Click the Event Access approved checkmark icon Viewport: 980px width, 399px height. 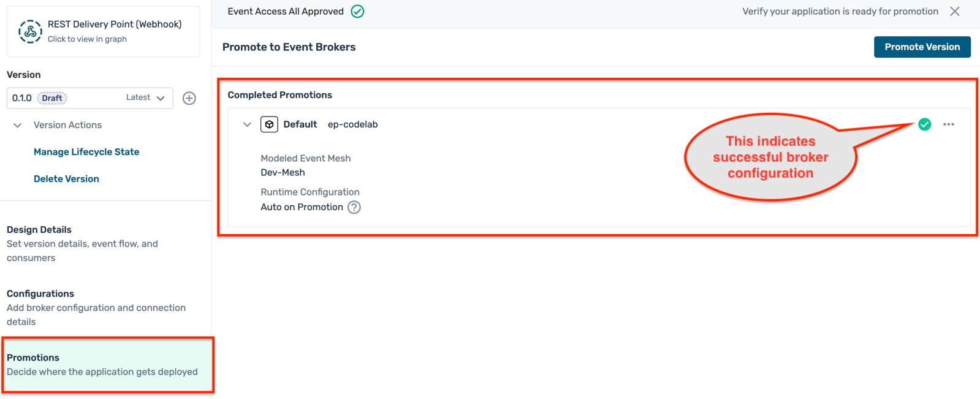click(x=357, y=12)
